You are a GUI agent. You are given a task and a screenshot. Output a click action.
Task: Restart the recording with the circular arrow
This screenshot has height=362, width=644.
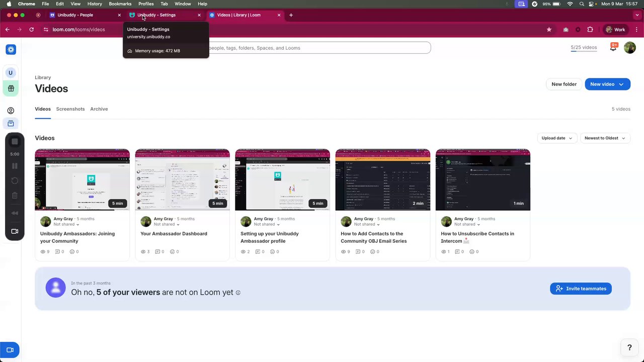[x=15, y=180]
